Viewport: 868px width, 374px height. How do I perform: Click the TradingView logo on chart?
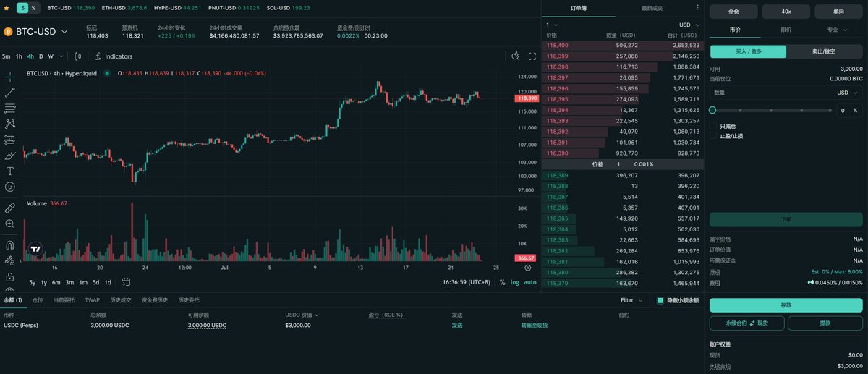pyautogui.click(x=35, y=249)
